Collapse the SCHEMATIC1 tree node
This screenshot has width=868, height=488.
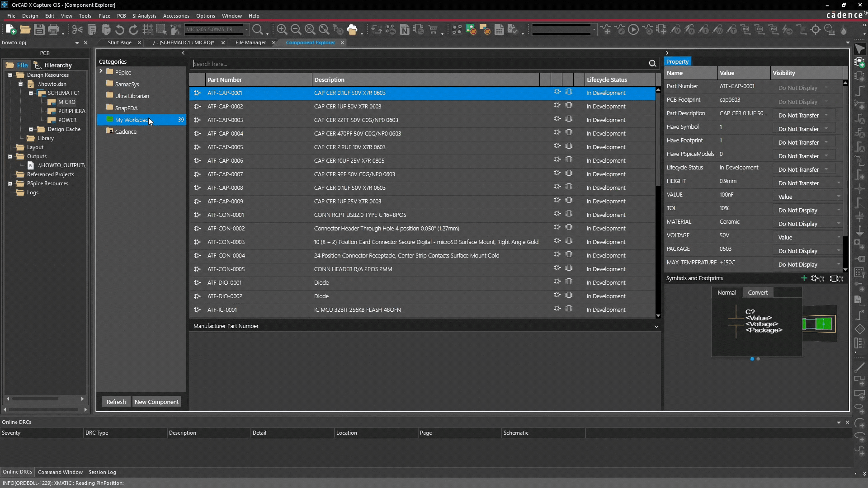(x=31, y=93)
